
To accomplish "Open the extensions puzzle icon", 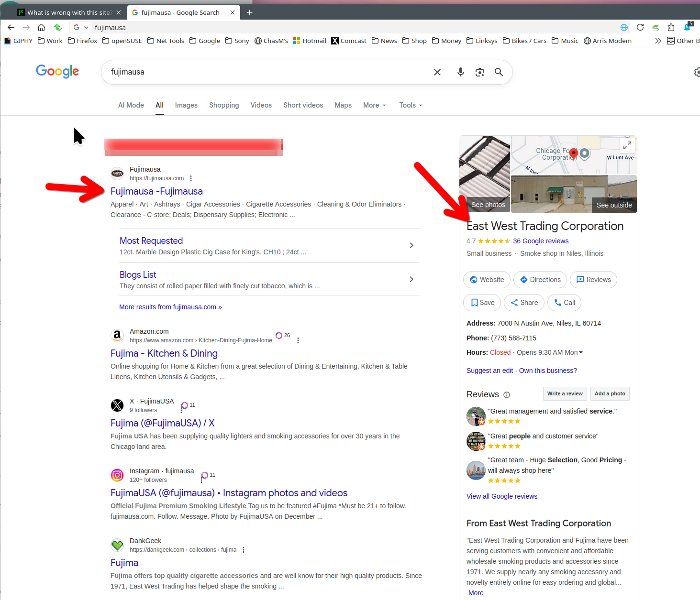I will click(x=671, y=27).
